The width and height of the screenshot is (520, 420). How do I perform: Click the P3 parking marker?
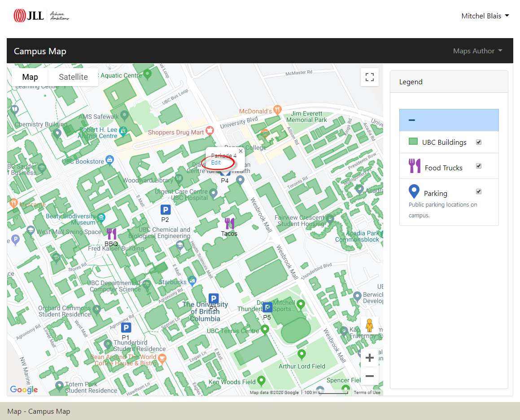click(214, 299)
